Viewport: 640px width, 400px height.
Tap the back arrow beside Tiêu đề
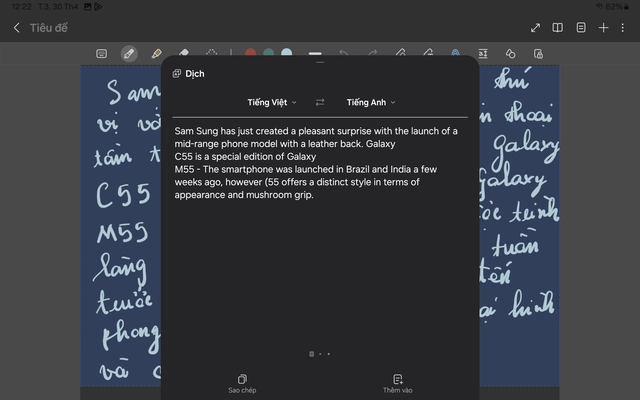pos(16,28)
